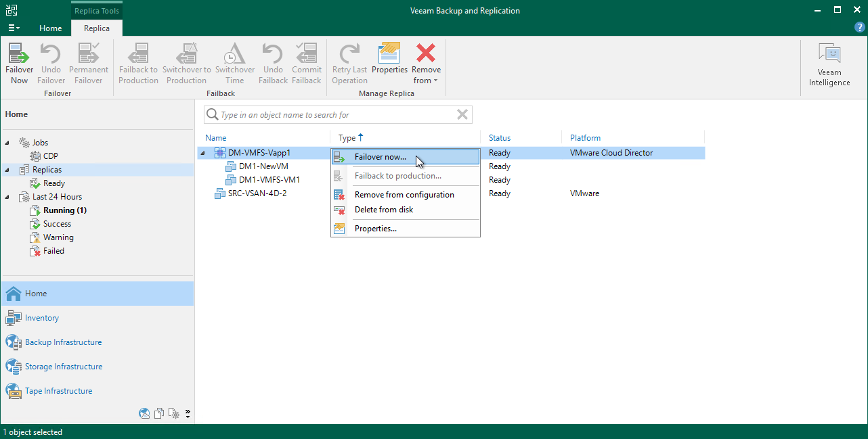This screenshot has height=439, width=868.
Task: Collapse the Last 24 Hours tree node
Action: [6, 196]
